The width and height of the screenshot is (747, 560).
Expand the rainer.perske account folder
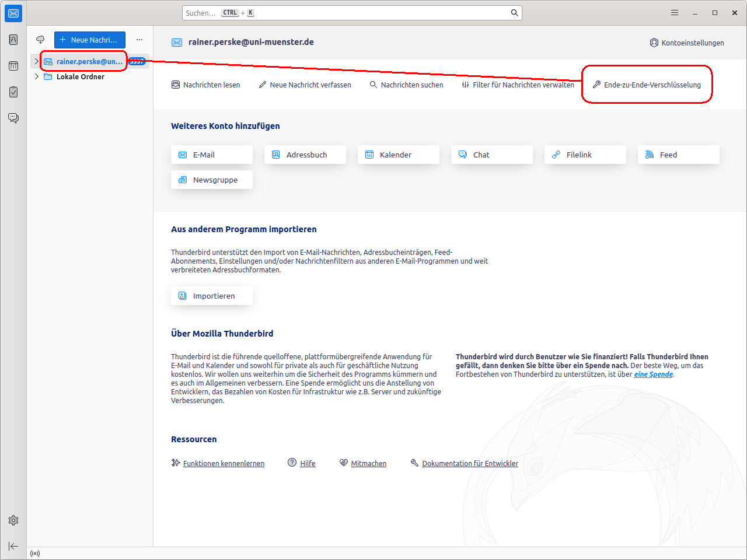click(36, 61)
